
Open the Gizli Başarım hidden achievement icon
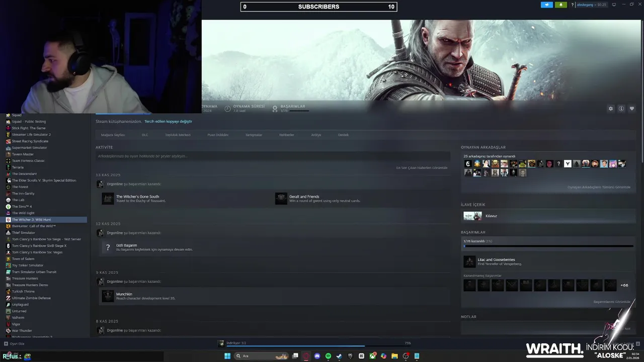108,247
